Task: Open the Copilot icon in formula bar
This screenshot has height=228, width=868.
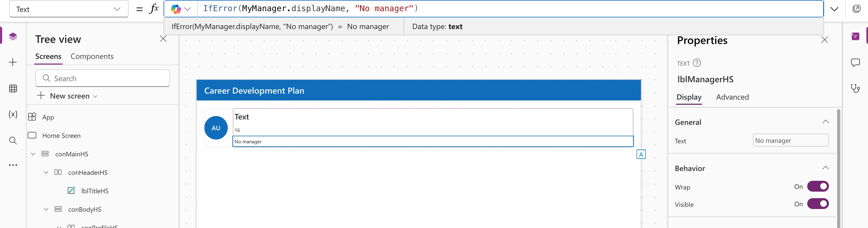Action: coord(175,9)
